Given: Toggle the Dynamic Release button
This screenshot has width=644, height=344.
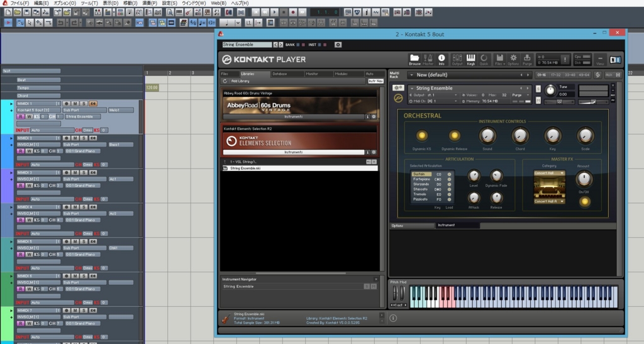Looking at the screenshot, I should (454, 135).
